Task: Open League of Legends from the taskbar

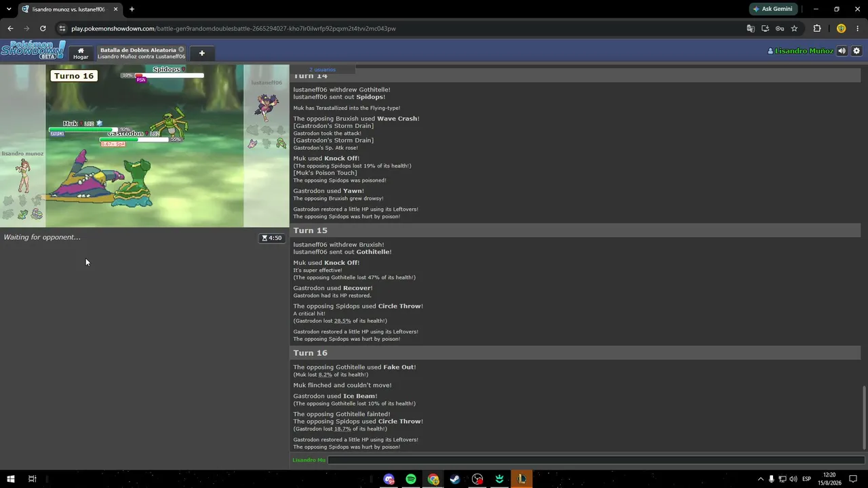Action: tap(521, 479)
